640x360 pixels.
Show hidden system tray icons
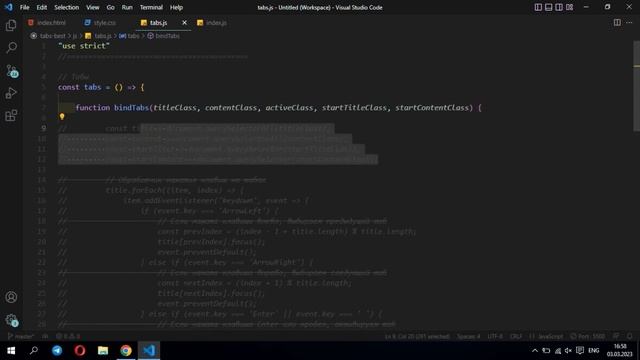pos(535,351)
